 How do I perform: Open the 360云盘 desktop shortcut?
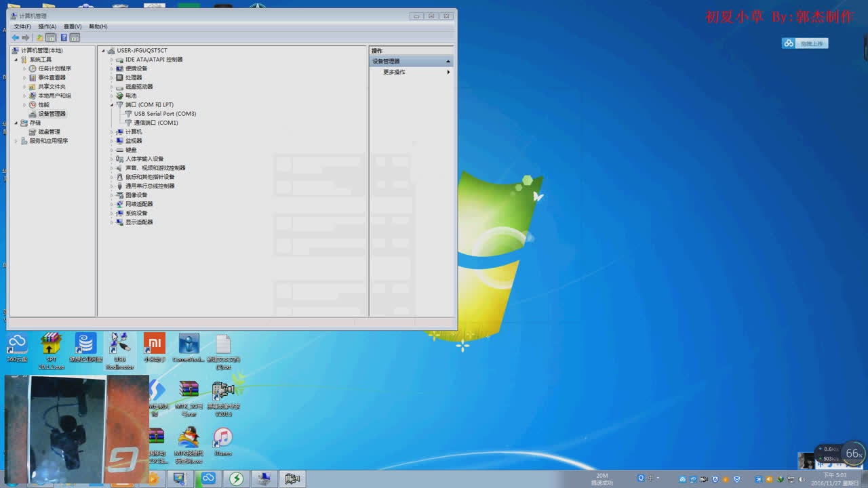tap(17, 347)
